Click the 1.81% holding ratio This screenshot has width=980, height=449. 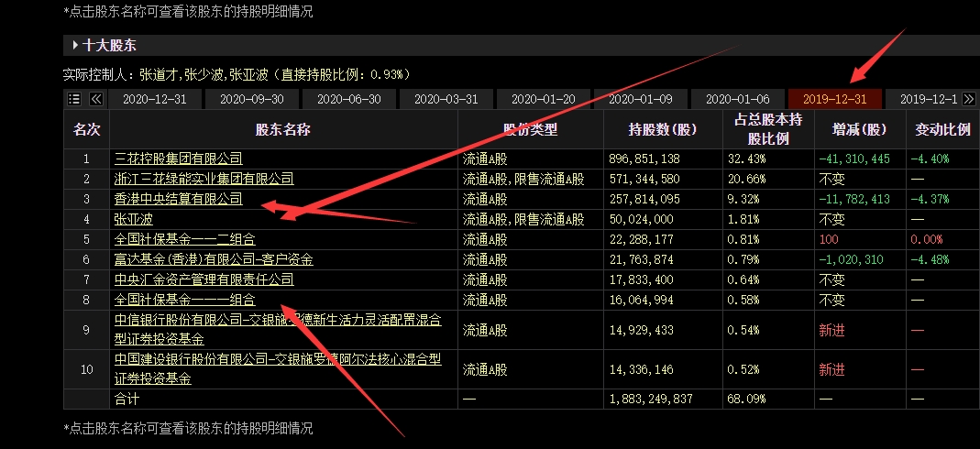coord(743,219)
